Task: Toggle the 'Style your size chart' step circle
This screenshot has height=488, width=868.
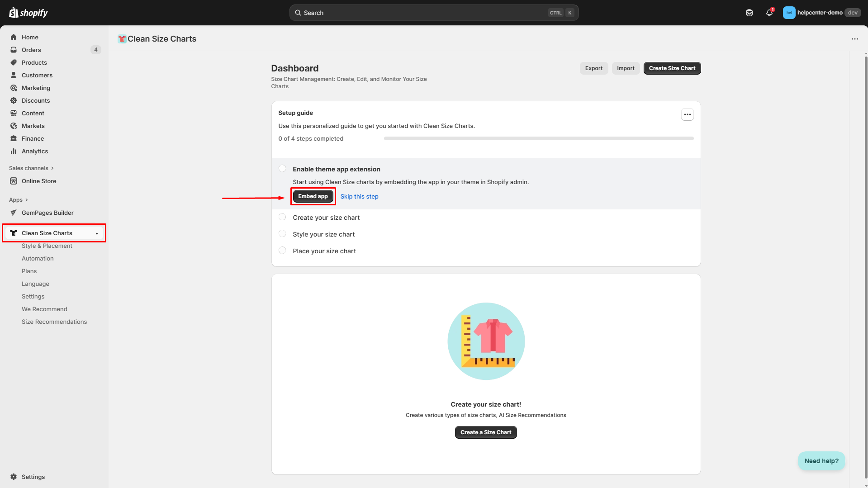Action: click(282, 234)
